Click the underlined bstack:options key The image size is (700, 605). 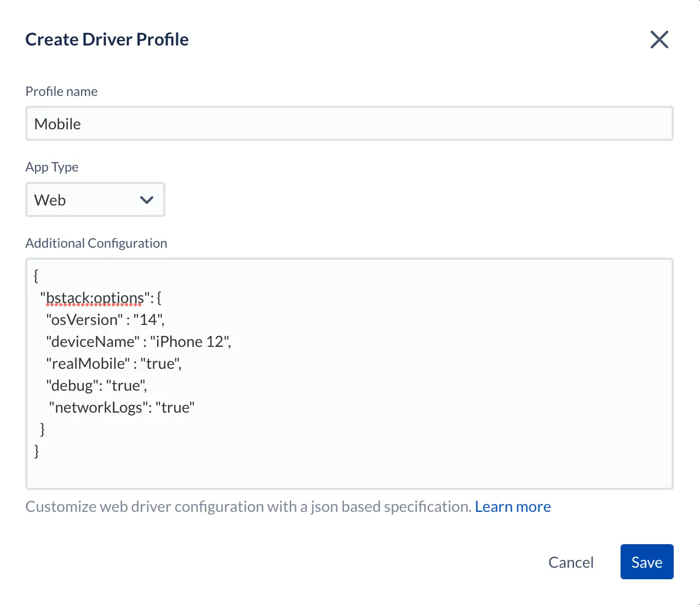pyautogui.click(x=94, y=298)
